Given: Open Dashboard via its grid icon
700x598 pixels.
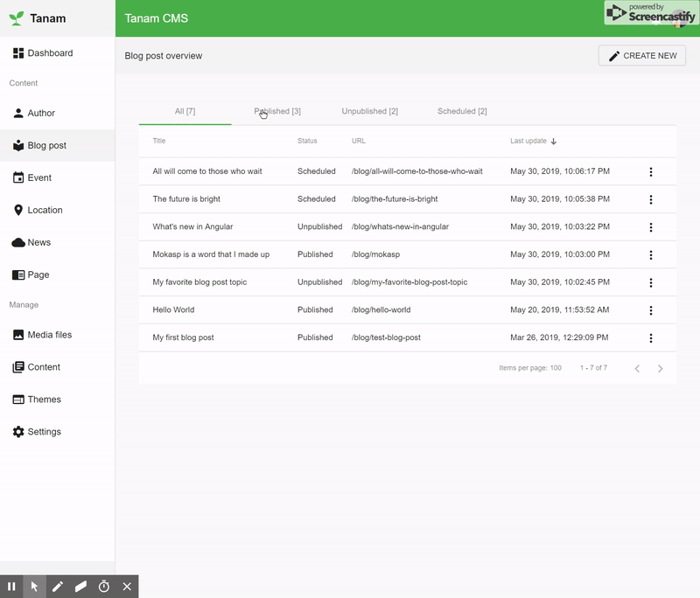Looking at the screenshot, I should click(18, 53).
